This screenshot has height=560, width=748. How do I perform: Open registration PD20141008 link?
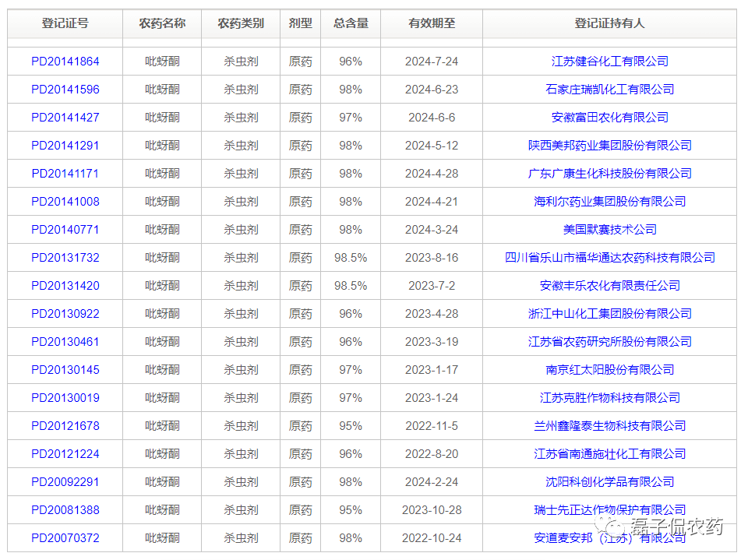(65, 202)
